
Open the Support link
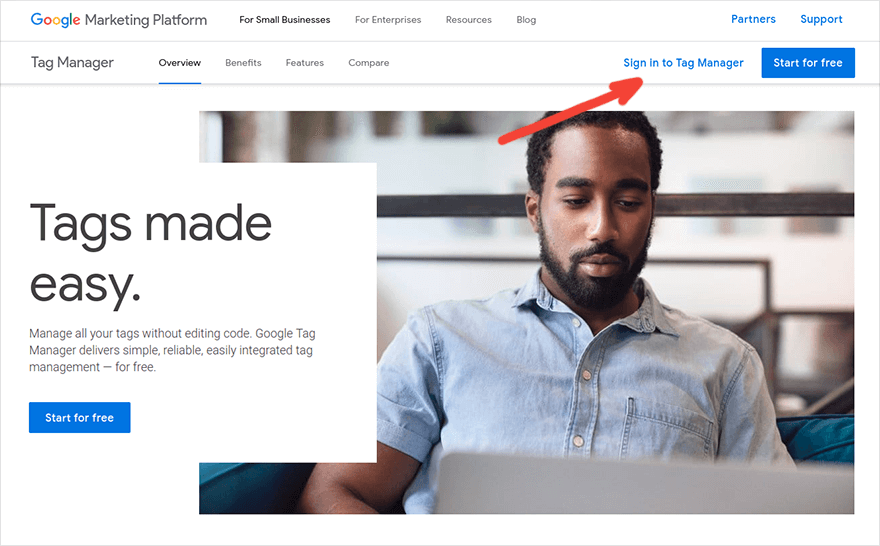(821, 19)
